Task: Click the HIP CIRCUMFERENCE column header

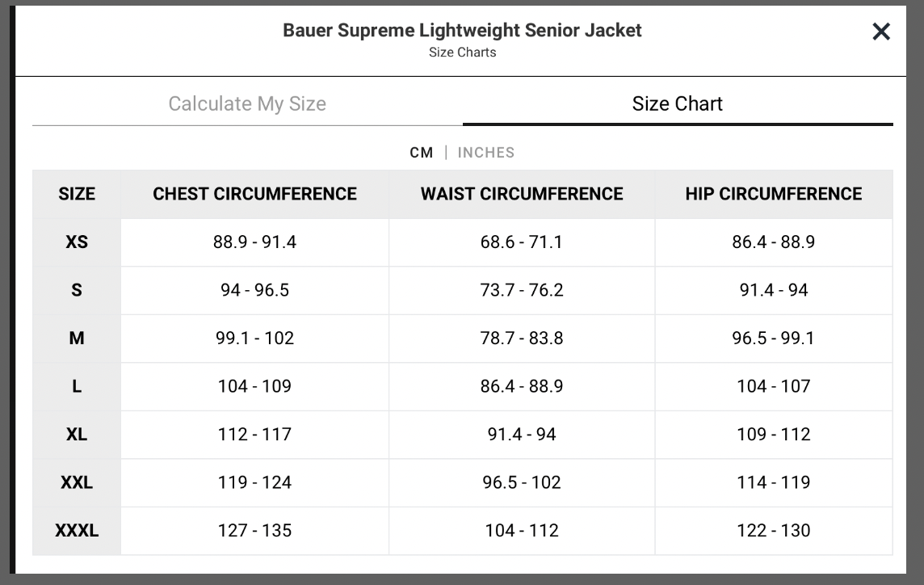Action: click(x=774, y=194)
